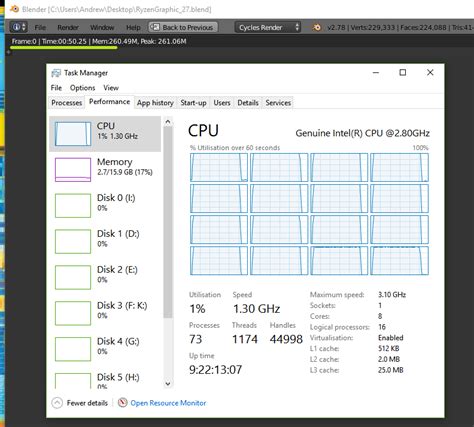Viewport: 474px width, 427px height.
Task: Click the 1174 threads value
Action: point(245,339)
